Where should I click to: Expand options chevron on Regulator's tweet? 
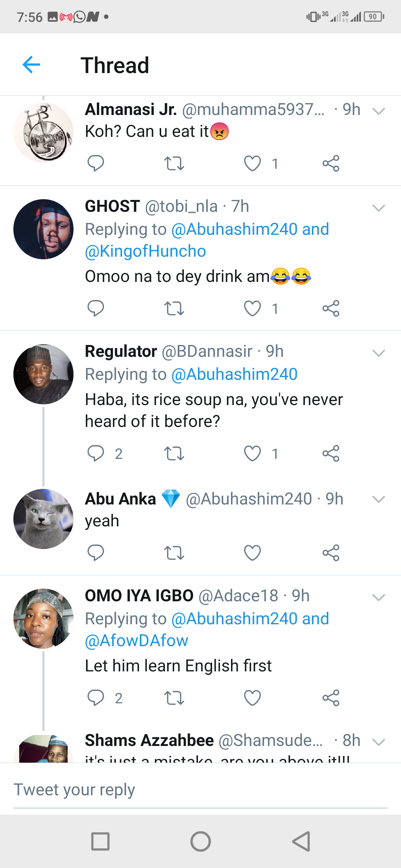pos(378,353)
